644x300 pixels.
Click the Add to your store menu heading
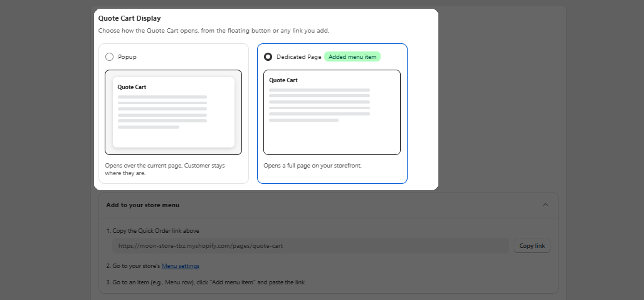point(142,205)
